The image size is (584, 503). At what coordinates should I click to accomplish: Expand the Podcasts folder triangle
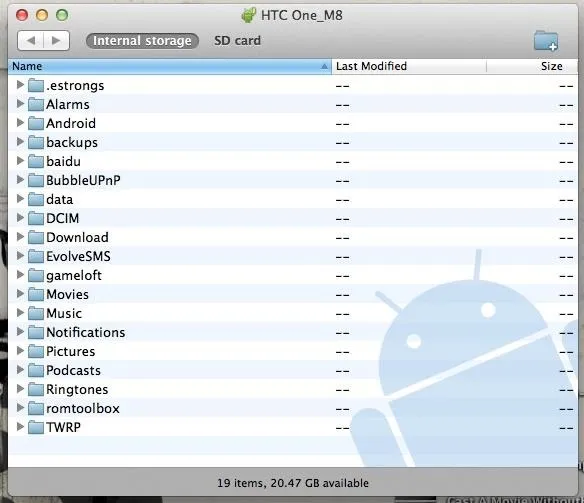pyautogui.click(x=20, y=370)
